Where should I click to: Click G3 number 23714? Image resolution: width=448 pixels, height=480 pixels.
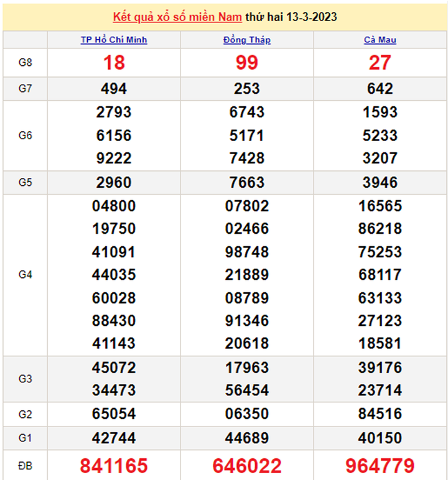[x=380, y=390]
